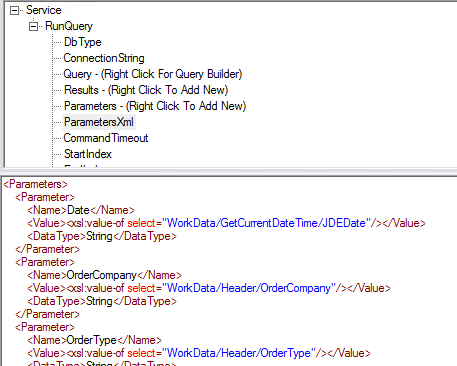Collapse the Service tree node
Screen dimensions: 457x366
14,11
